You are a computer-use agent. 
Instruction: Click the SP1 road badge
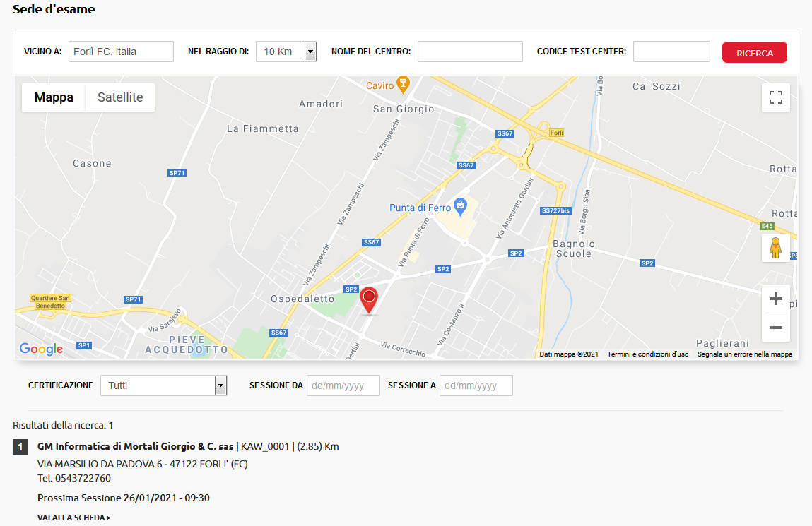pyautogui.click(x=84, y=345)
